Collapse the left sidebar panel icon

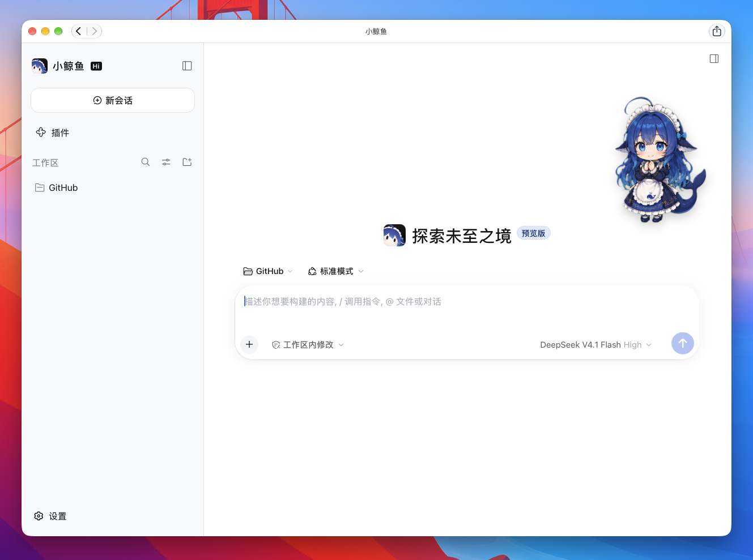[187, 66]
